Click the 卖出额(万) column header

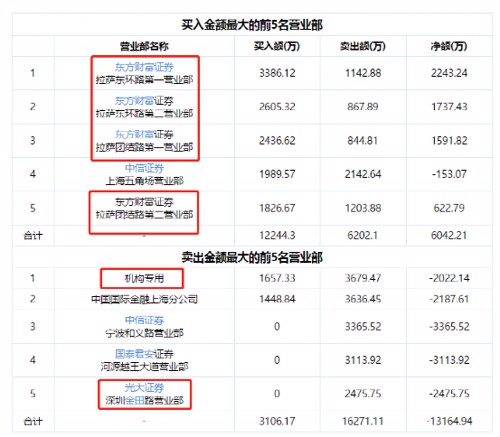[363, 46]
